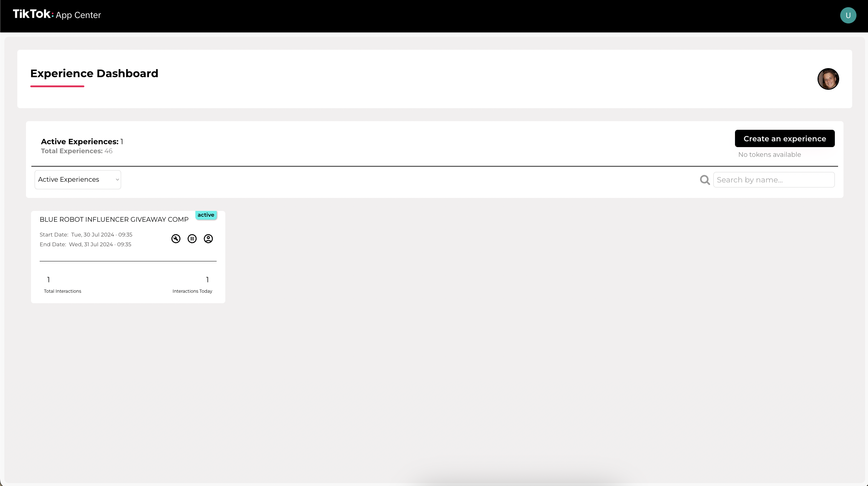Click the Experience Dashboard heading
This screenshot has width=868, height=486.
click(x=94, y=74)
